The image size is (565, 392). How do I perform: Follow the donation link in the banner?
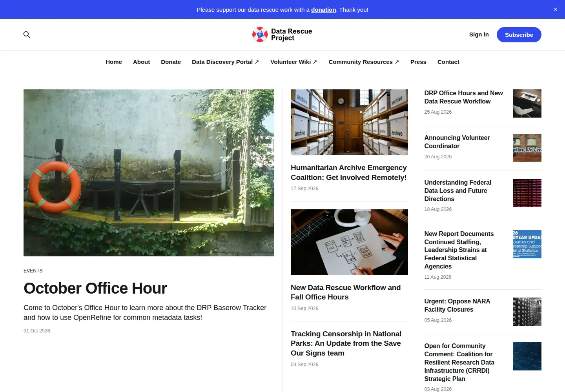(323, 10)
